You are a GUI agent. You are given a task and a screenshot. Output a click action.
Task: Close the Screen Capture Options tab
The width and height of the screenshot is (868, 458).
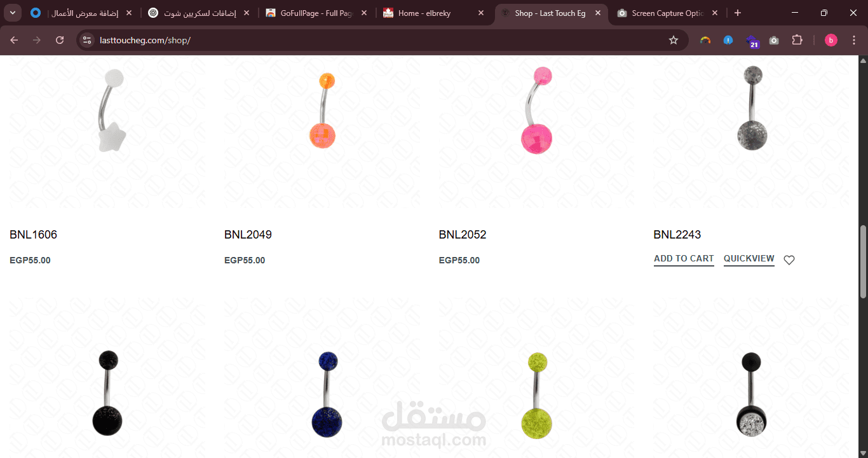click(715, 13)
